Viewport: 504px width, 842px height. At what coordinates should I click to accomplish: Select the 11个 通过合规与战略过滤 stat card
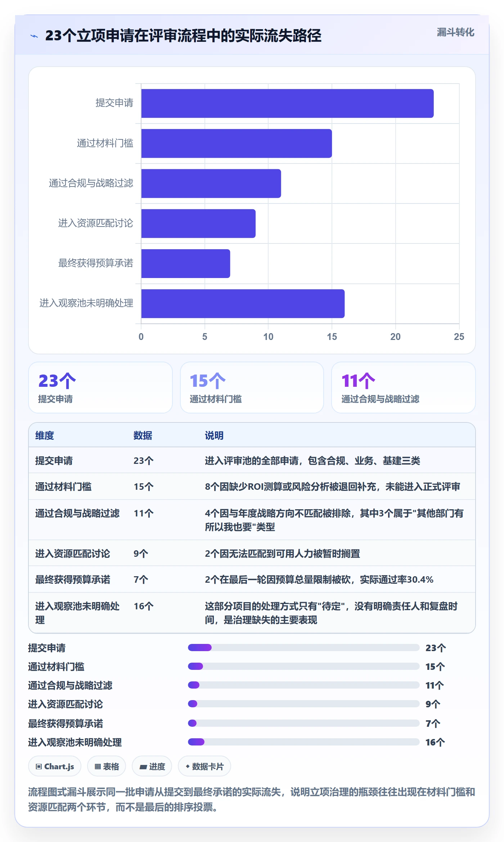pos(403,388)
